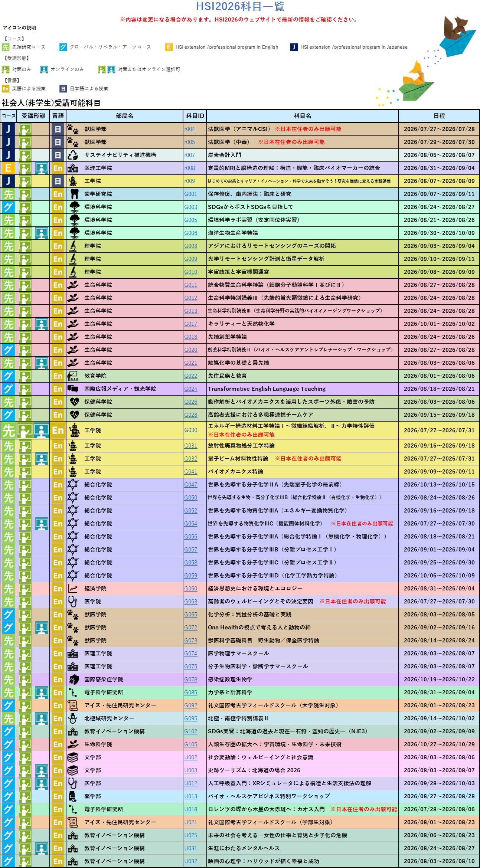Click the stethoscope icon in the G063 row
This screenshot has height=868, width=480.
point(73,601)
